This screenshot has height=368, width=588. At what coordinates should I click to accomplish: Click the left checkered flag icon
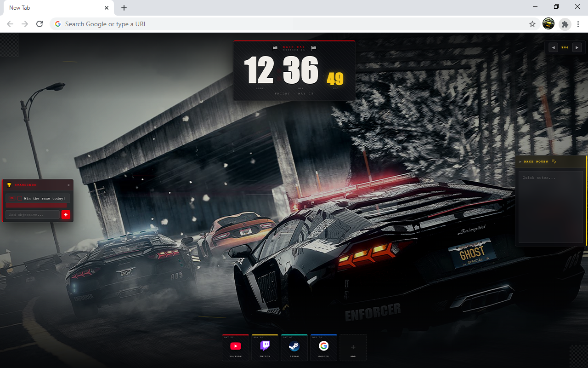coord(275,48)
